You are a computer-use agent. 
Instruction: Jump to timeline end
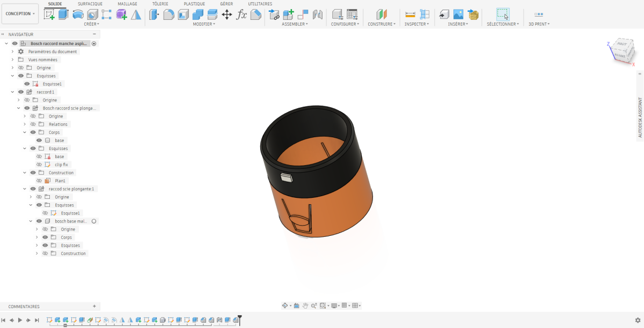click(x=37, y=320)
